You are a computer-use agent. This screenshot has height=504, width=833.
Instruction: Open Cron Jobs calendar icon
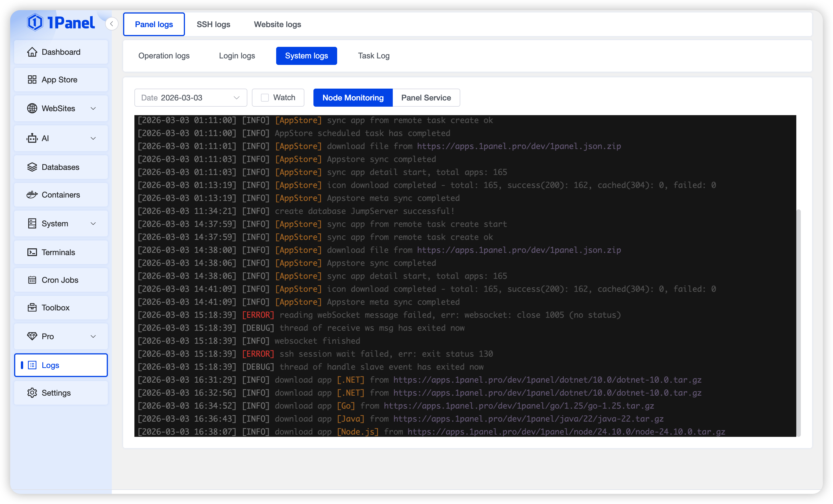point(32,280)
